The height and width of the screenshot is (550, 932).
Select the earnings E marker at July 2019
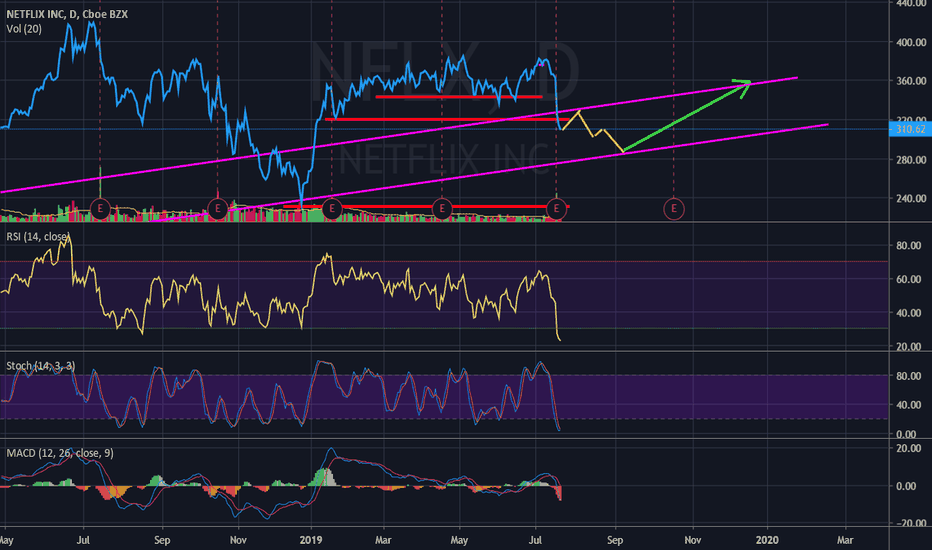coord(556,209)
